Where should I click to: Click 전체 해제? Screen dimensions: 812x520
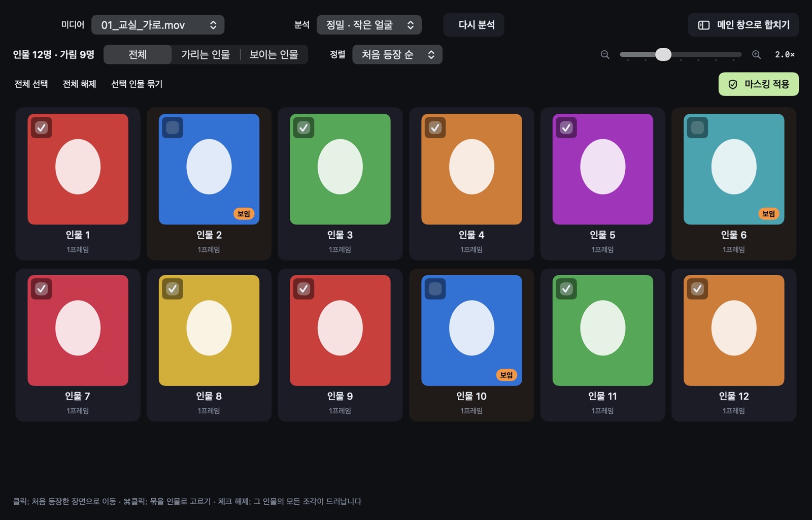pyautogui.click(x=80, y=84)
